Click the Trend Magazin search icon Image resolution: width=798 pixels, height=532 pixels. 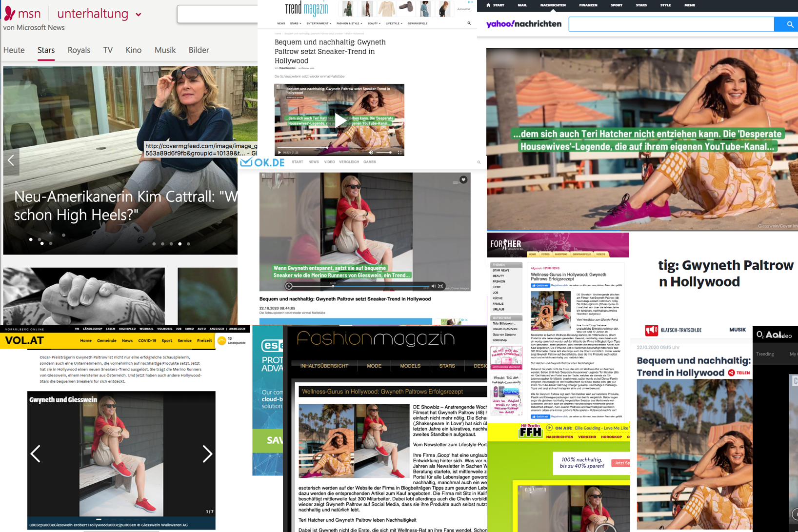pyautogui.click(x=469, y=23)
